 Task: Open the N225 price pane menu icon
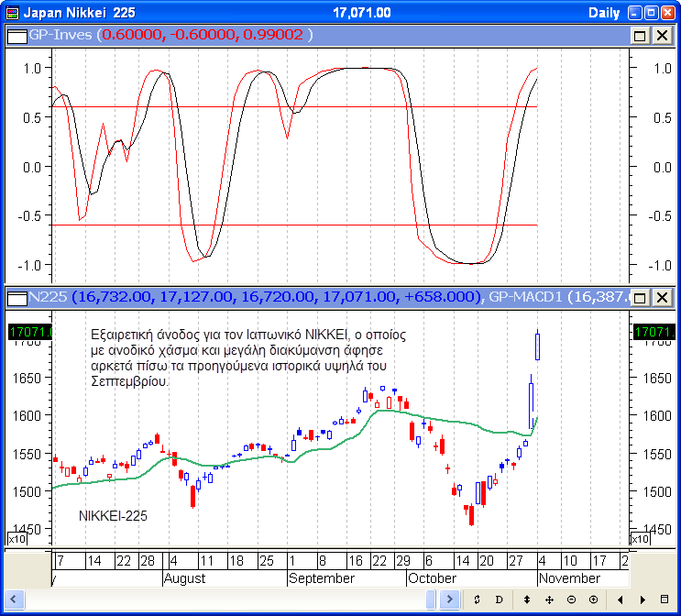point(15,297)
